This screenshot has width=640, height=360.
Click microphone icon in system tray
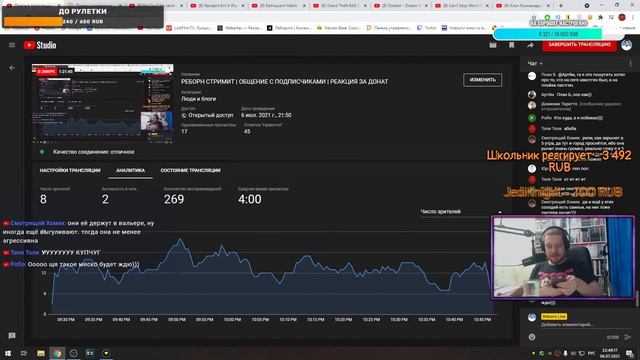coord(565,353)
